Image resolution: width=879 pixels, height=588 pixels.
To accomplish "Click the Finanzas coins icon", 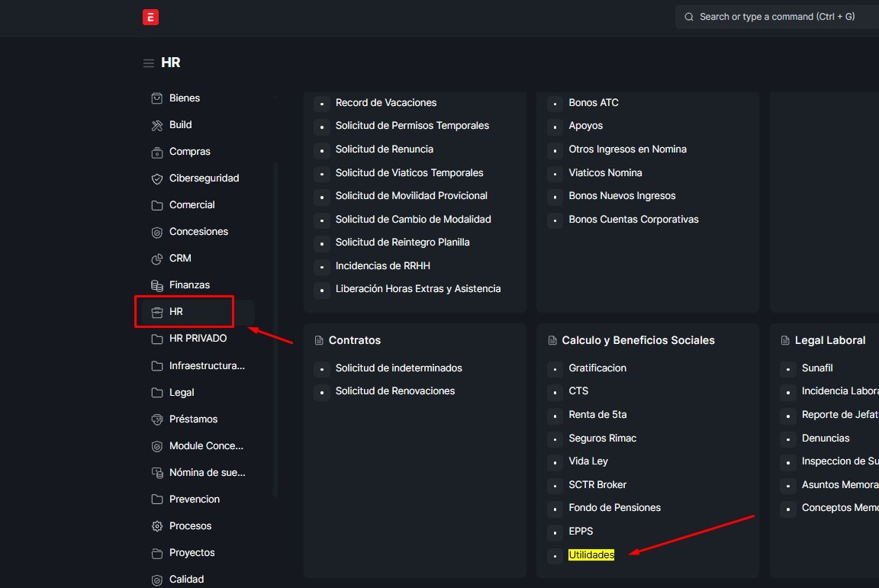I will click(x=157, y=285).
